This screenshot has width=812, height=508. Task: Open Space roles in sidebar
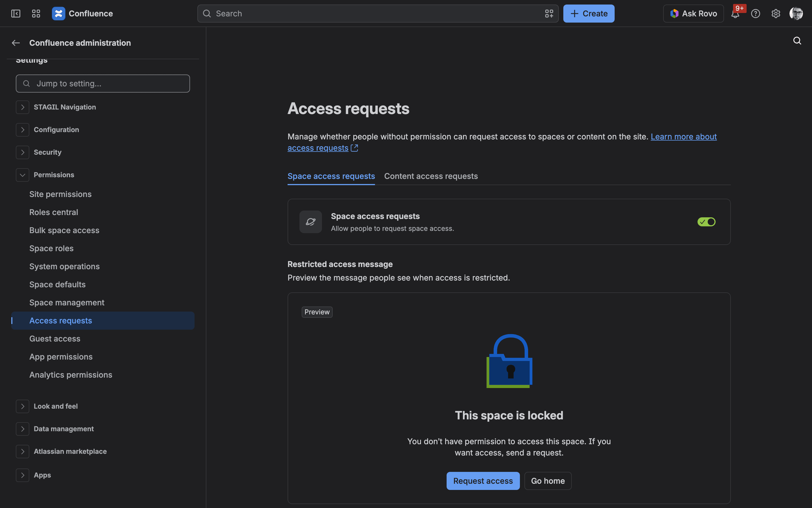click(x=103, y=248)
